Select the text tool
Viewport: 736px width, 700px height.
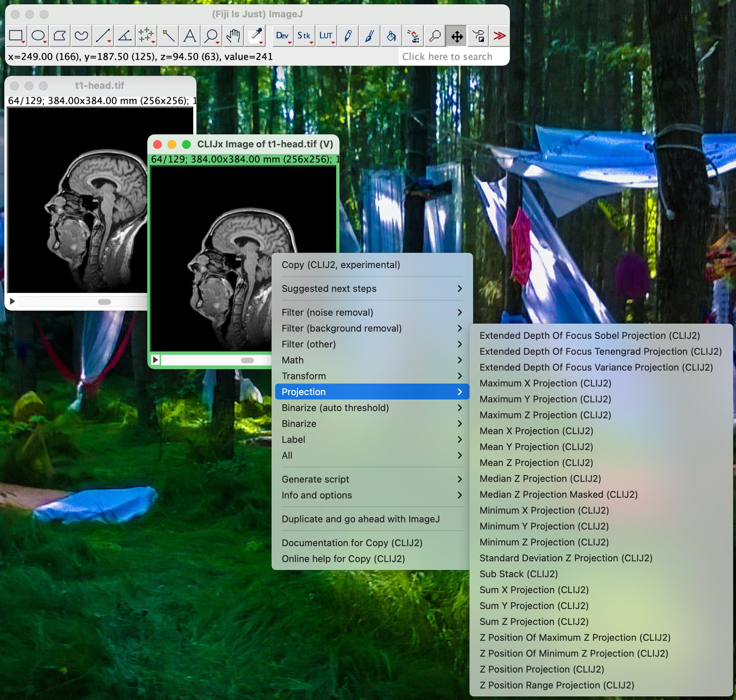point(189,36)
